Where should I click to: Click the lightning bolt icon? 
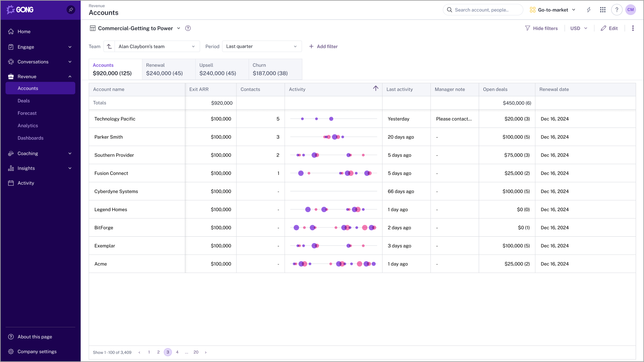pyautogui.click(x=589, y=10)
